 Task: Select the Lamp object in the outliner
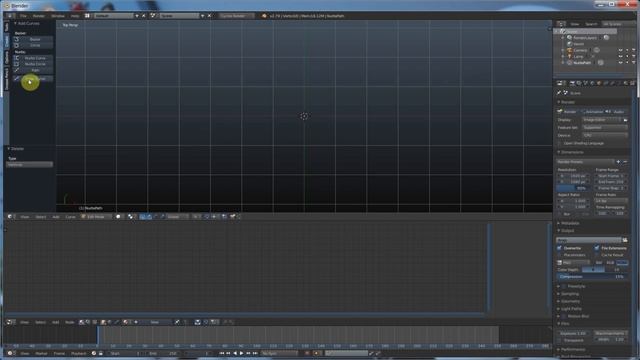tap(578, 56)
